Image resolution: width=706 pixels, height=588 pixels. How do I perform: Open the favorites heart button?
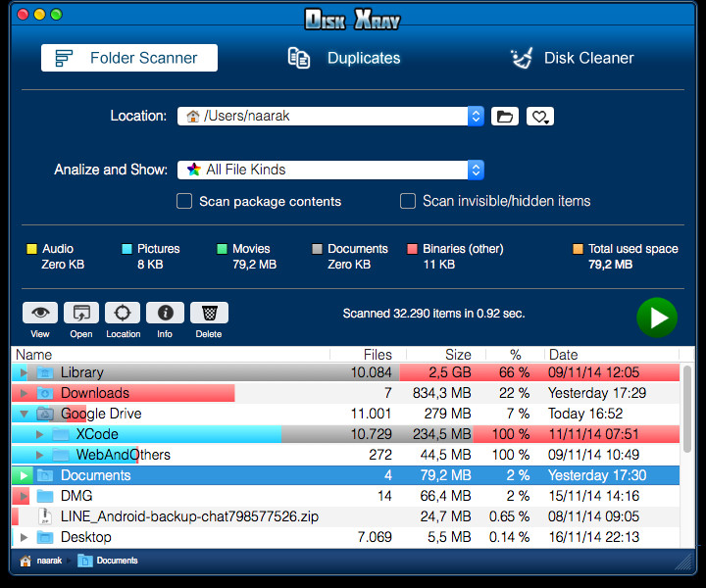coord(540,117)
